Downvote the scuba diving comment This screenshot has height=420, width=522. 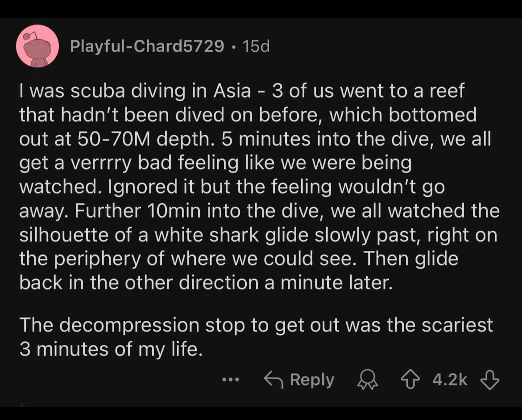click(489, 380)
